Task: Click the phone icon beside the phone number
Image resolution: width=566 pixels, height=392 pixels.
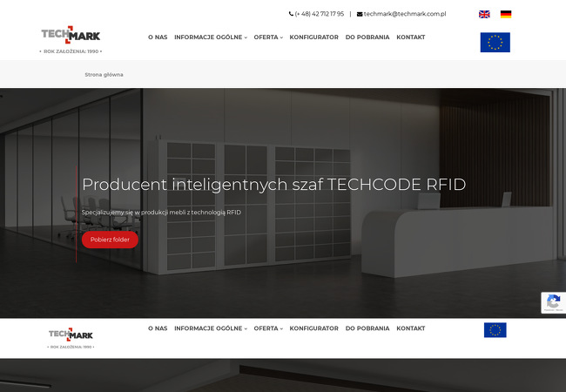Action: point(291,14)
